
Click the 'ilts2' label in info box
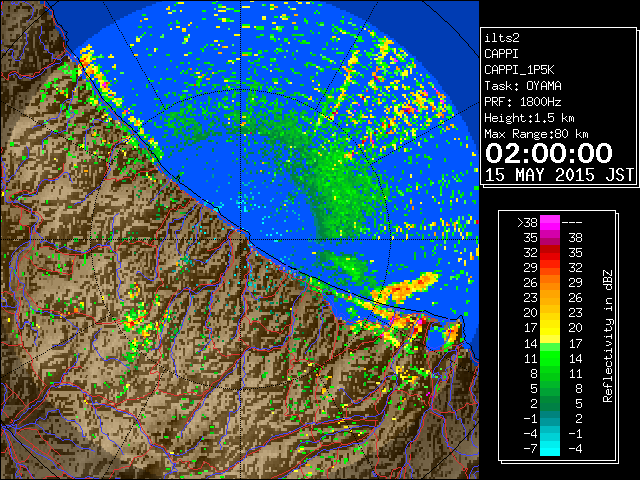click(502, 38)
